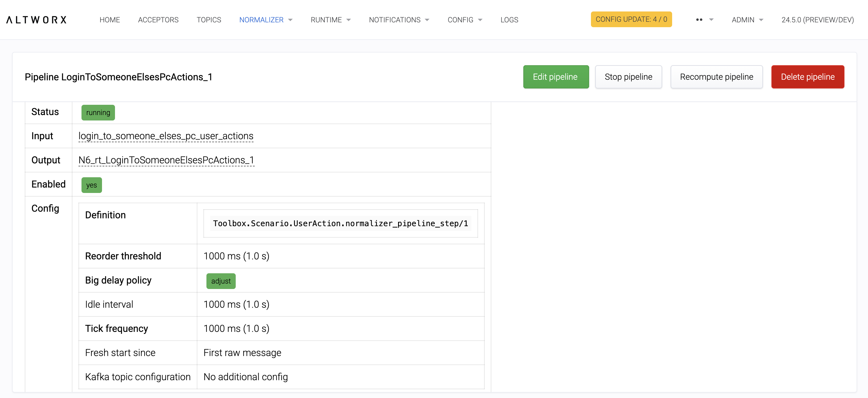Screen dimensions: 868x398
Task: Open the login_to_someone_elses_pc_user_actions input link
Action: [x=166, y=136]
